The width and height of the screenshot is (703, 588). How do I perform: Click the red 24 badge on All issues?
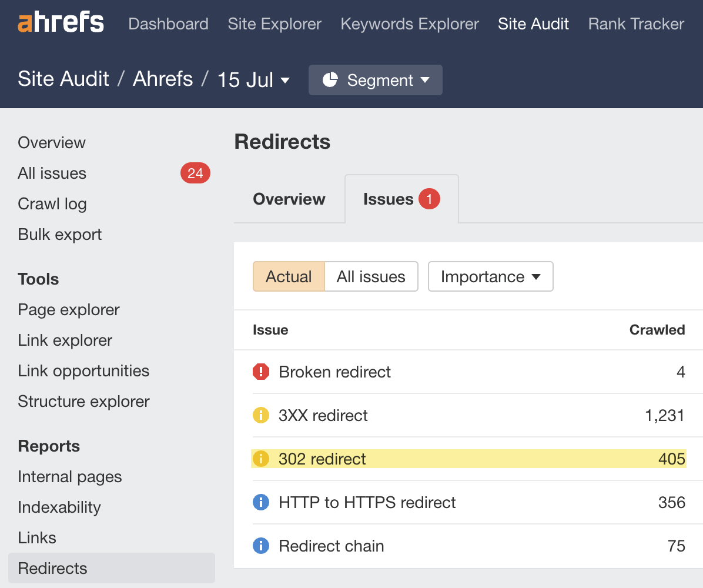coord(195,173)
